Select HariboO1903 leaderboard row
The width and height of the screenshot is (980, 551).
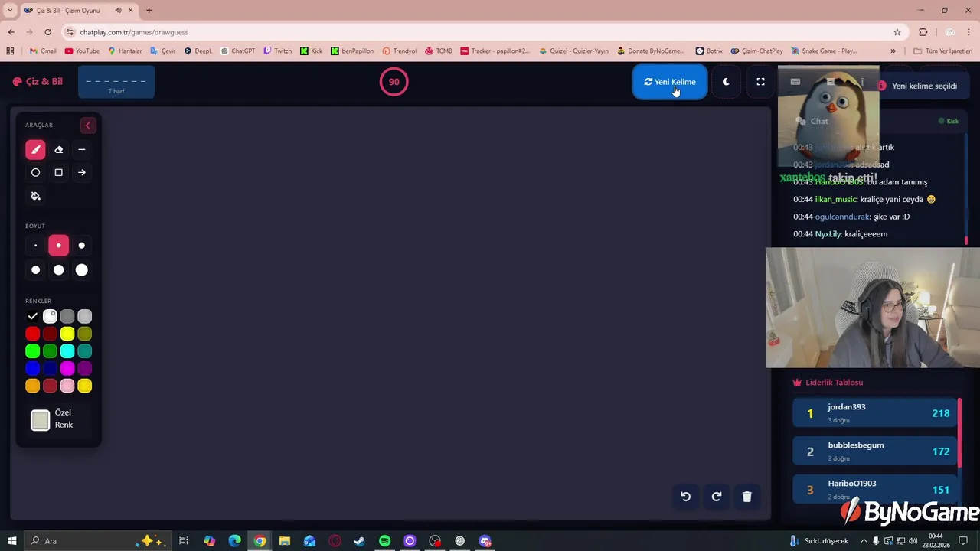[x=875, y=490]
